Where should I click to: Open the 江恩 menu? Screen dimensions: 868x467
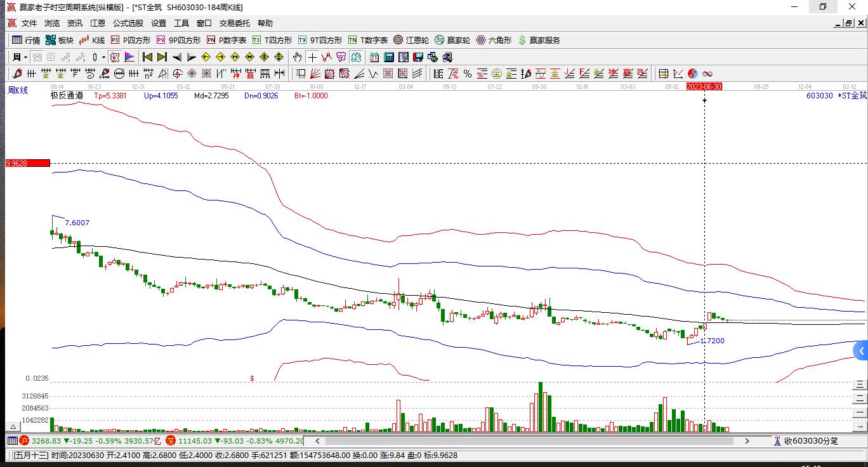(98, 23)
